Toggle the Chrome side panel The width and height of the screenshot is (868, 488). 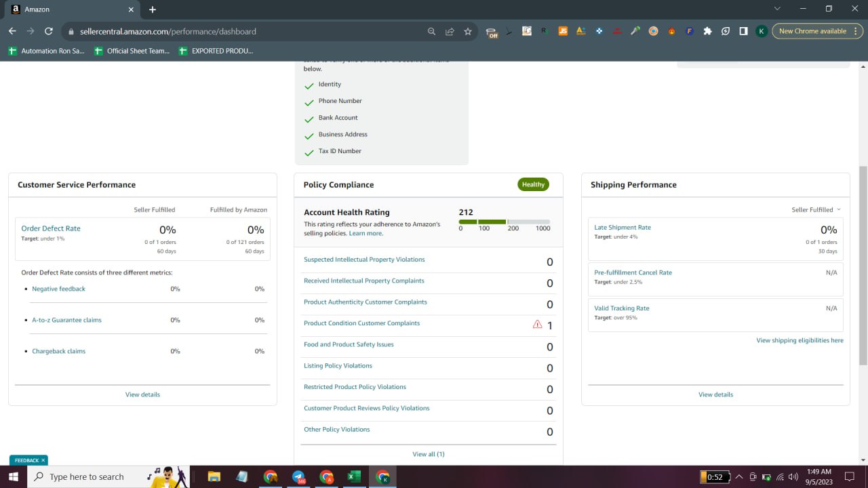[744, 31]
